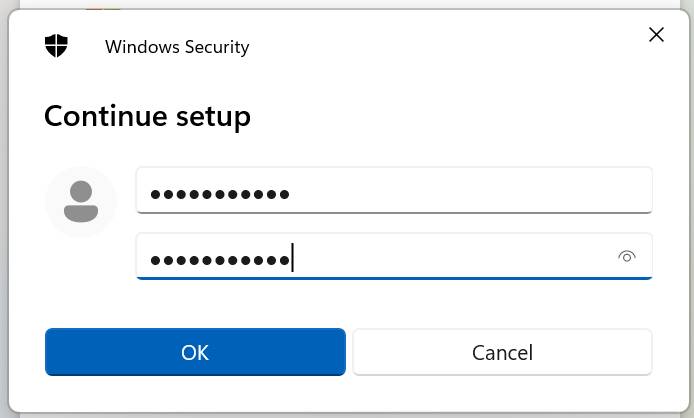694x418 pixels.
Task: Click the first dot in the password field
Action: click(155, 260)
